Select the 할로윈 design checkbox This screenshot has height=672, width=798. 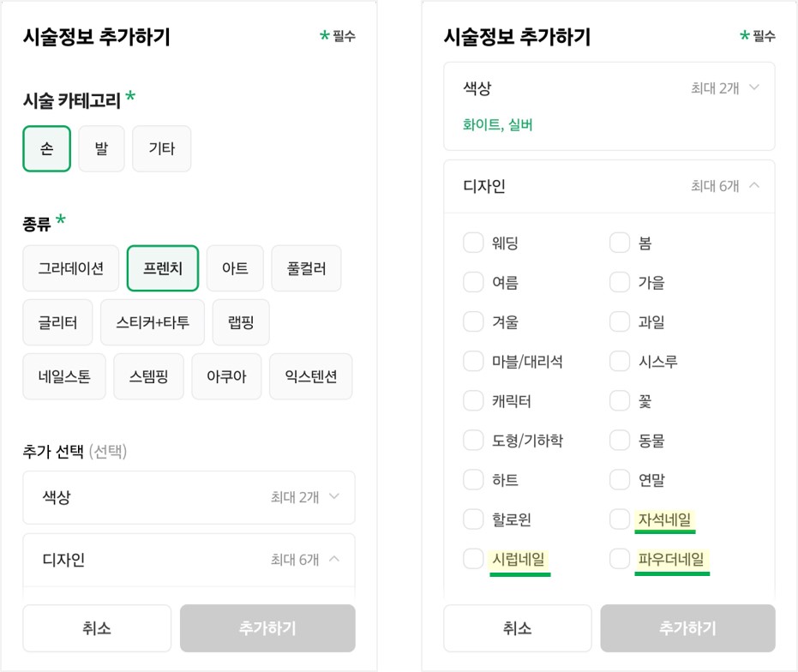[x=473, y=519]
